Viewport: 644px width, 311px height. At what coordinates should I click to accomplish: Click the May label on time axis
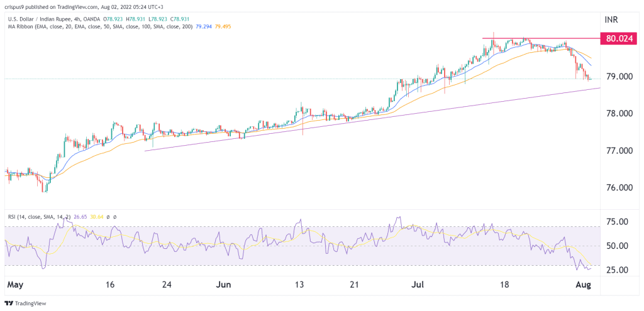(16, 285)
